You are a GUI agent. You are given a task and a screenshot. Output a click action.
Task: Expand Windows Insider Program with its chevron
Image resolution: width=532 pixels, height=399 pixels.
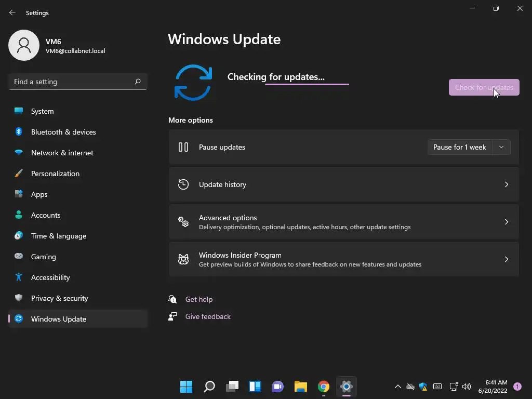coord(506,259)
